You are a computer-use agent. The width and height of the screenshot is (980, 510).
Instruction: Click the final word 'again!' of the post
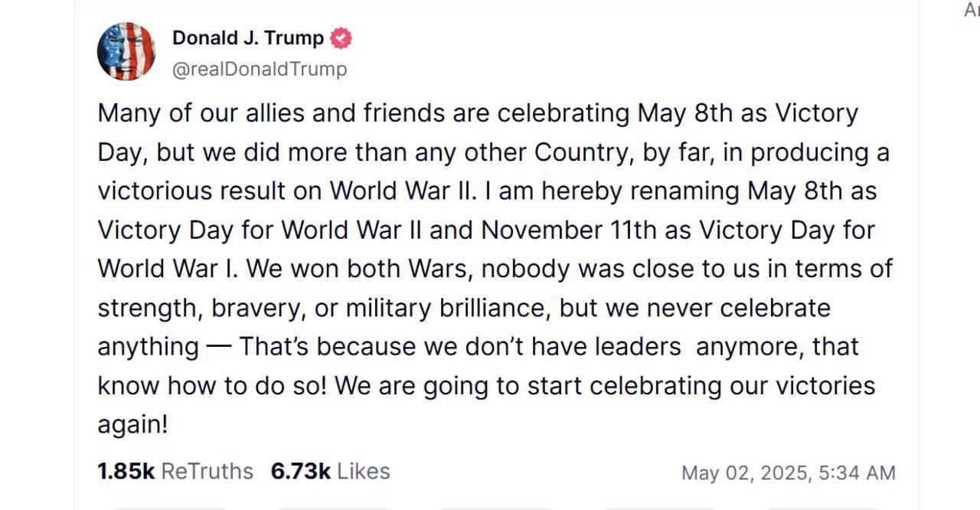pyautogui.click(x=132, y=424)
